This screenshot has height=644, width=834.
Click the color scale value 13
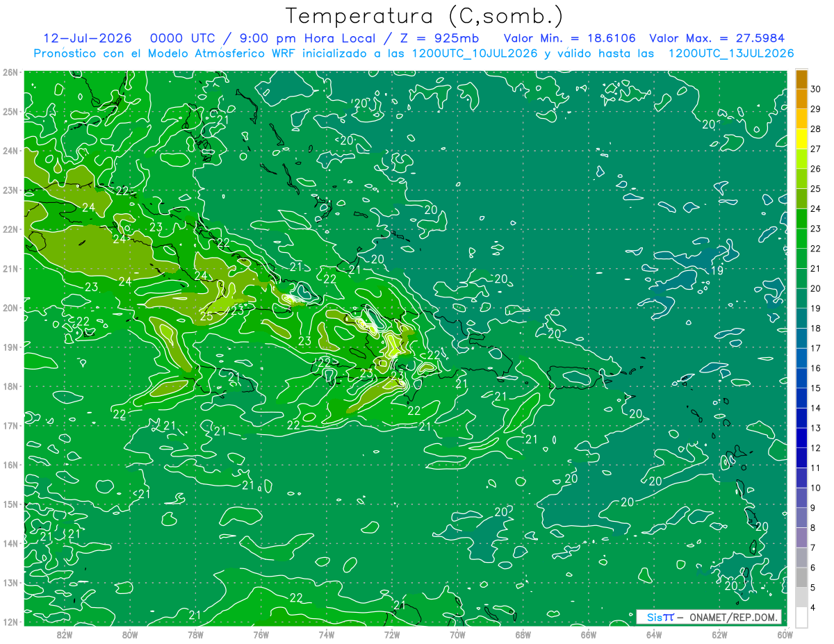[816, 428]
